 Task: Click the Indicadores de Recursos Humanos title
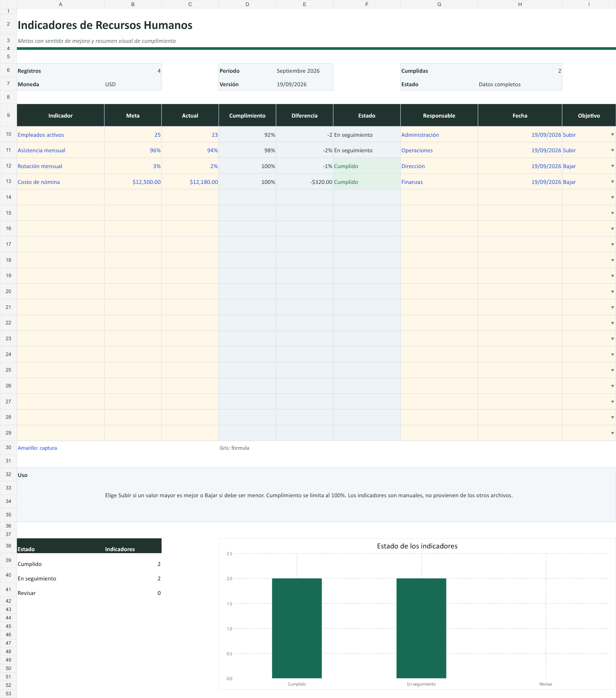[105, 25]
